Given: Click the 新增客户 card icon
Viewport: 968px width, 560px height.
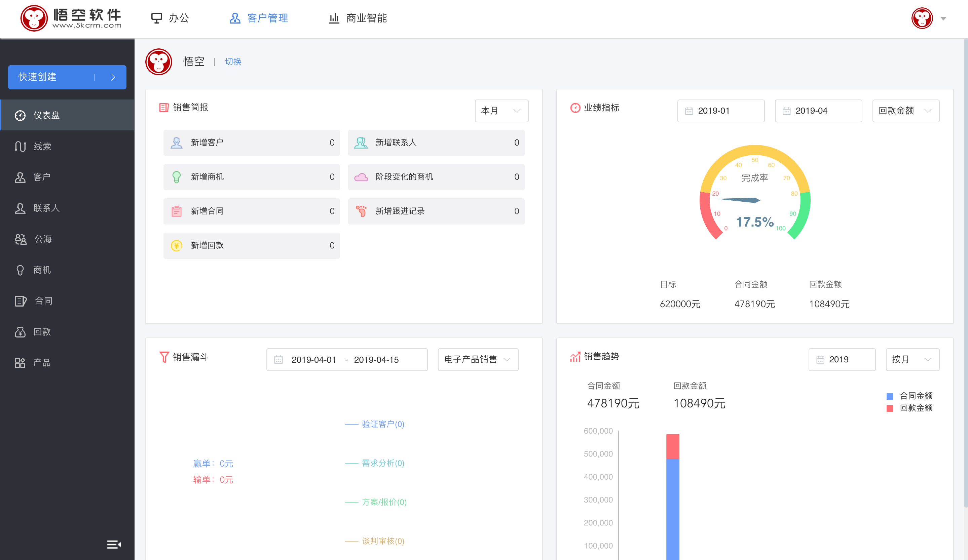Looking at the screenshot, I should point(176,143).
